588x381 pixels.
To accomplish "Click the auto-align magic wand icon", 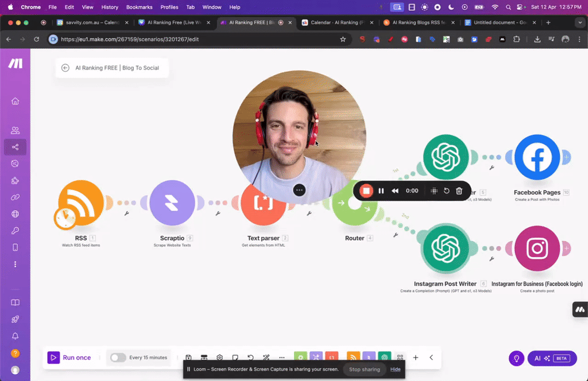I will [266, 358].
